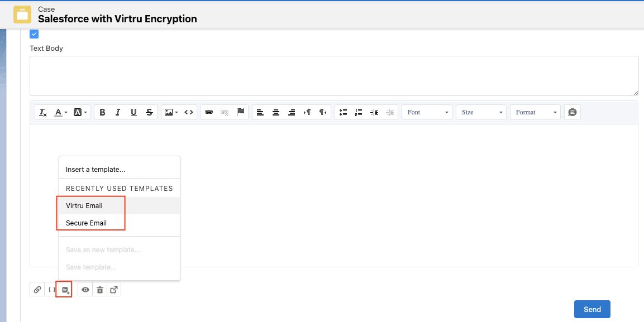Click the Send button
The width and height of the screenshot is (644, 322).
point(592,309)
